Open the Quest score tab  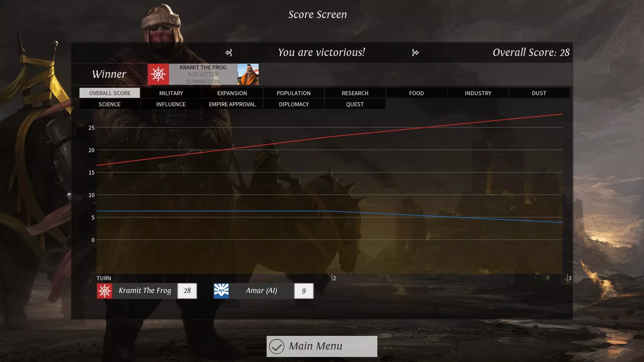[355, 104]
